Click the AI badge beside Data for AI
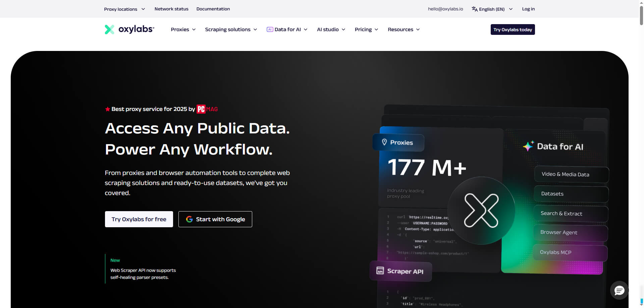 click(x=270, y=29)
